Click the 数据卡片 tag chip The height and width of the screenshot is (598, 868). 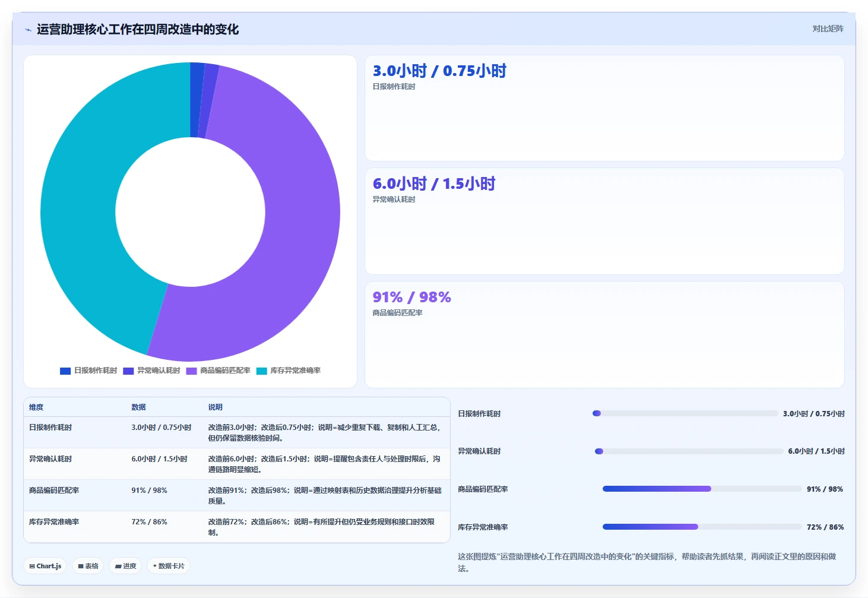(169, 566)
